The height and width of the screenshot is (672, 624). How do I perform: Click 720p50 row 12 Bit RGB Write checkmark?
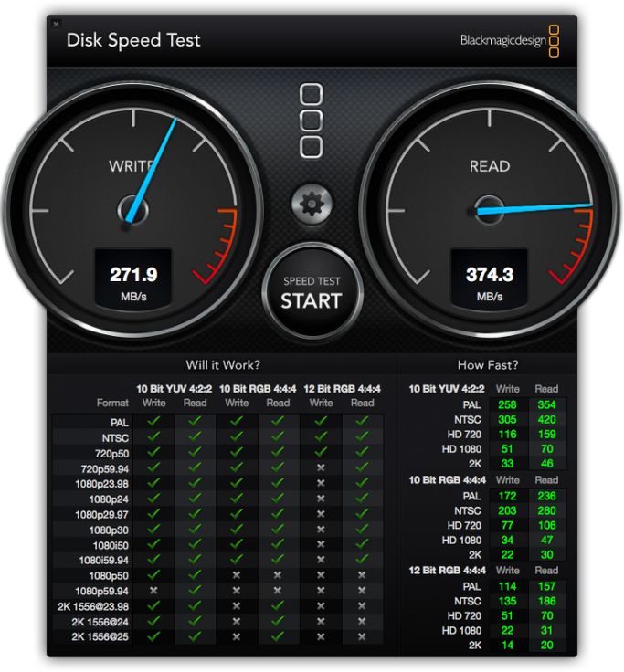click(x=321, y=452)
